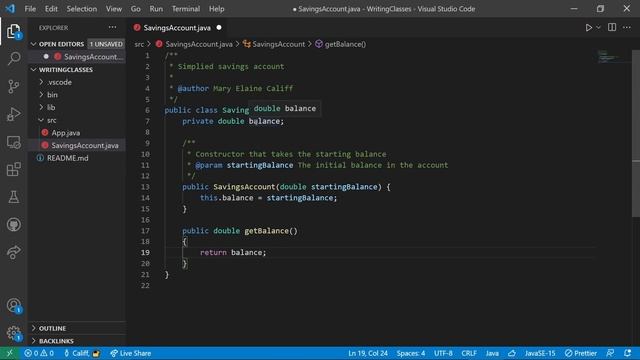
Task: Show errors and warnings in status bar
Action: 39,353
